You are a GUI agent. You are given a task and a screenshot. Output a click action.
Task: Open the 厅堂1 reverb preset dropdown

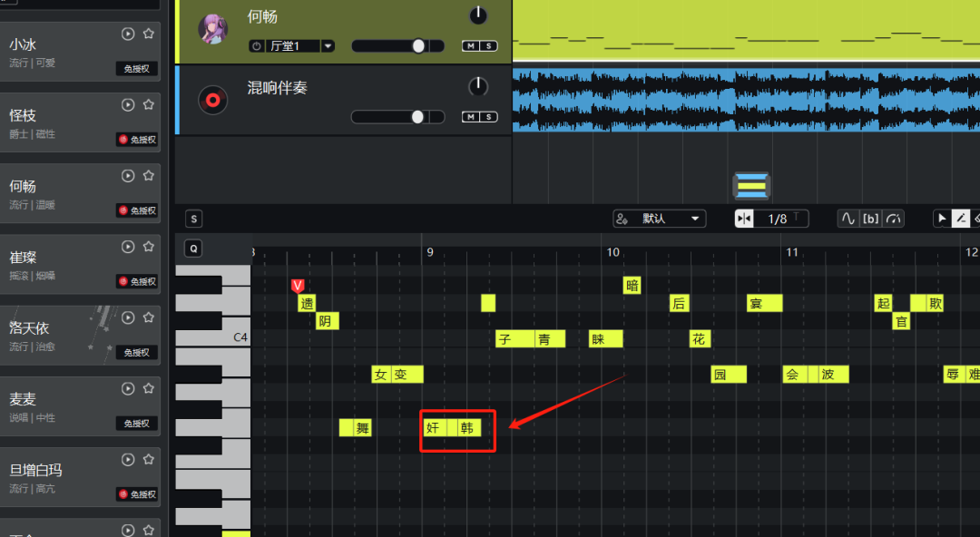pyautogui.click(x=328, y=46)
